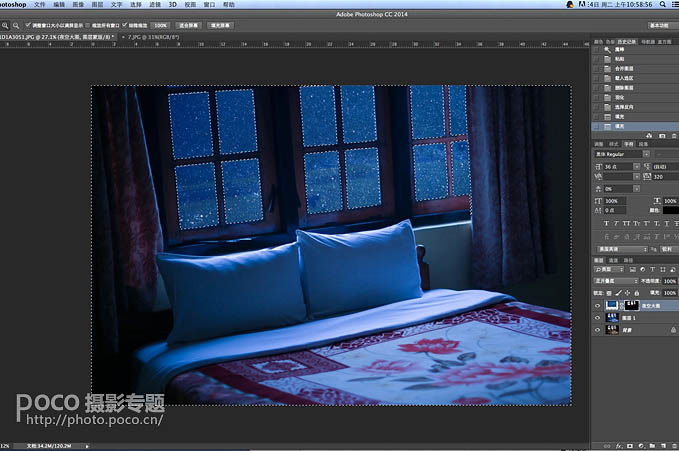The height and width of the screenshot is (451, 679).
Task: Toggle superscript text style
Action: (x=646, y=224)
